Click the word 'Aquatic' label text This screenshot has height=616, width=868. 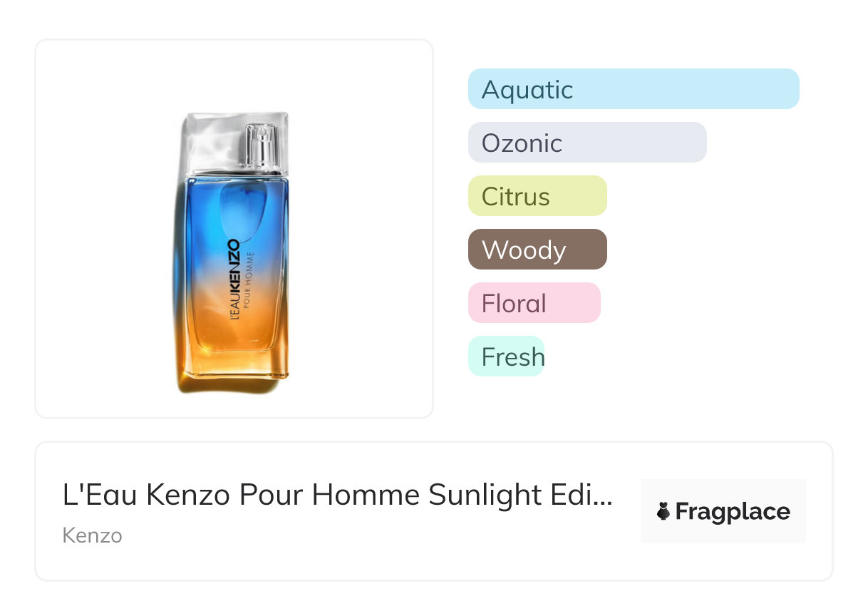point(527,90)
